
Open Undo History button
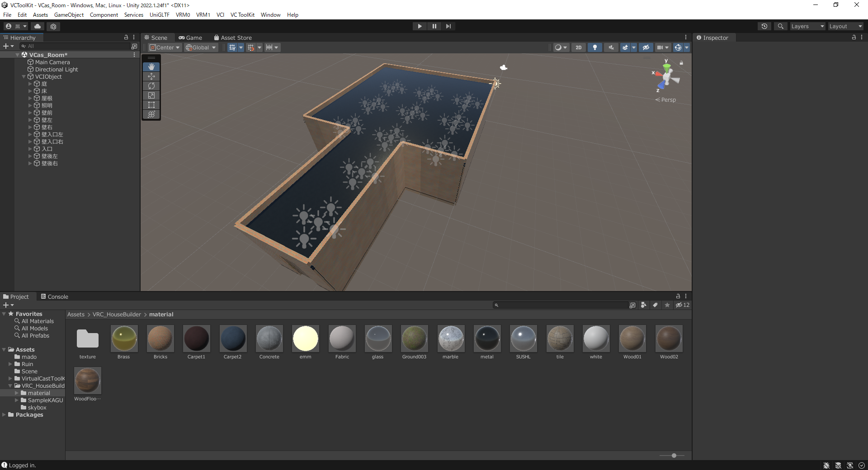[764, 26]
